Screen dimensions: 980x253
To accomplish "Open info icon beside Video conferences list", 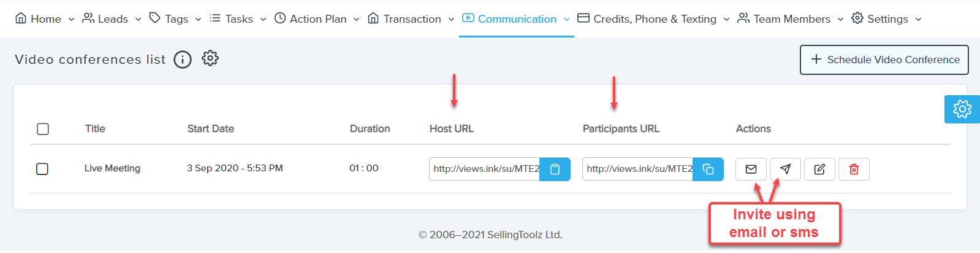I will tap(183, 60).
